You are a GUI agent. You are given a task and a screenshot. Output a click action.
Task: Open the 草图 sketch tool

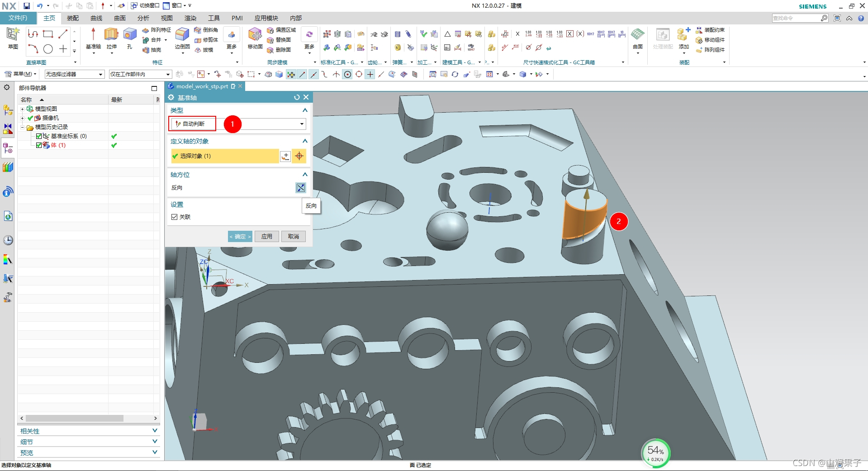[x=13, y=38]
